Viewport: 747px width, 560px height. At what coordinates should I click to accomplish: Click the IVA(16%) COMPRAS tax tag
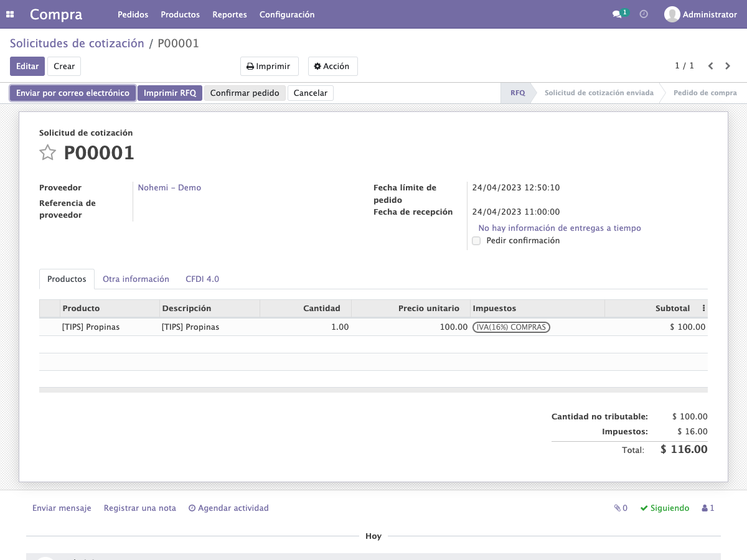[x=511, y=327]
